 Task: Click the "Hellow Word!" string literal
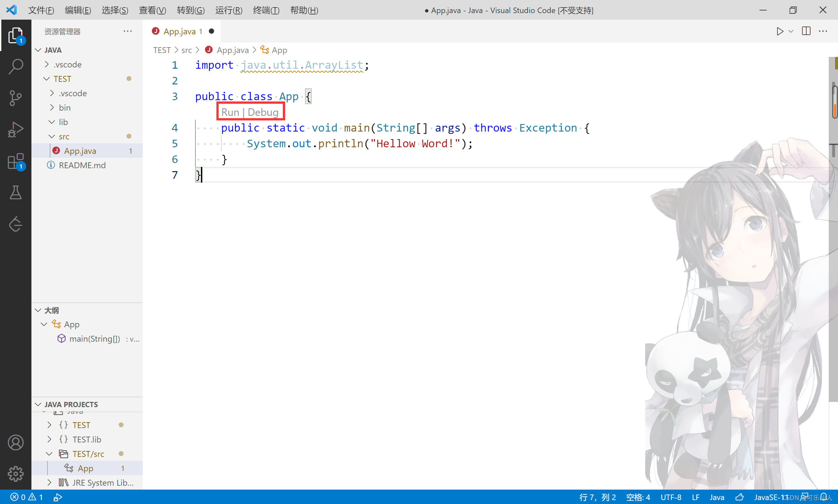coord(415,144)
